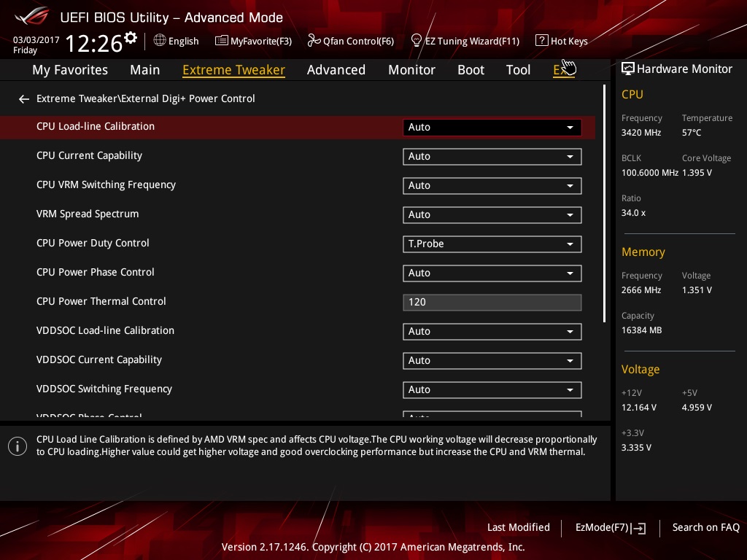This screenshot has width=747, height=560.
Task: Click the +3.3V reading 3.335 V
Action: click(x=636, y=448)
